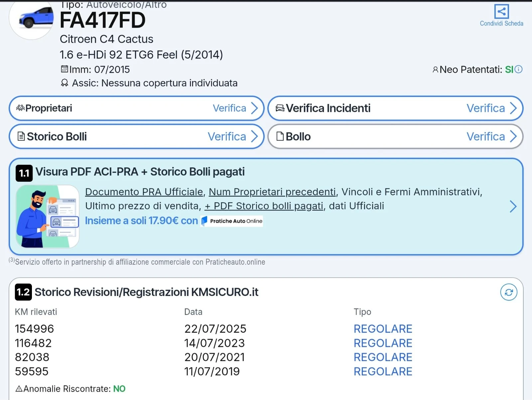Click the 1.1 section number badge
The image size is (532, 400).
[x=24, y=173]
